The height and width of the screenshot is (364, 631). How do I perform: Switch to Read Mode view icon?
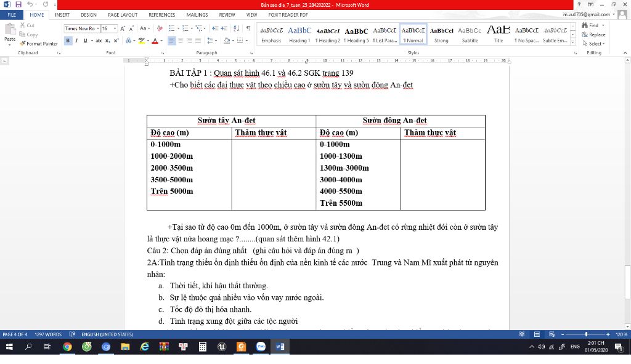tap(522, 334)
